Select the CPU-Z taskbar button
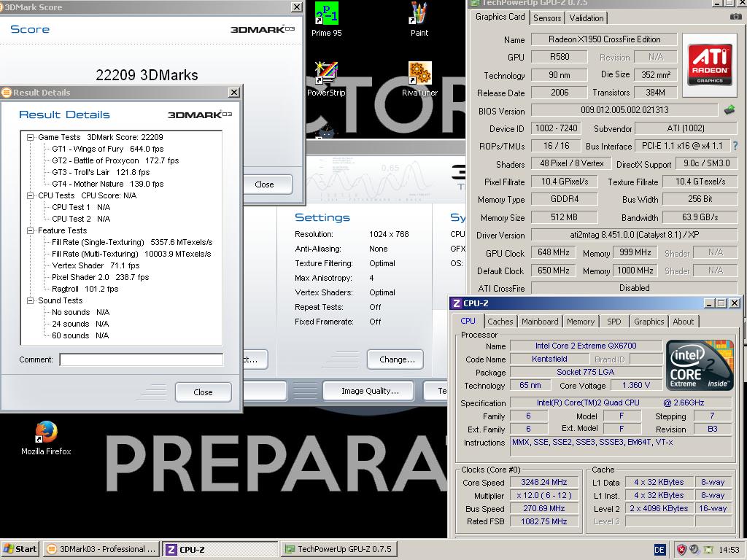 point(220,549)
